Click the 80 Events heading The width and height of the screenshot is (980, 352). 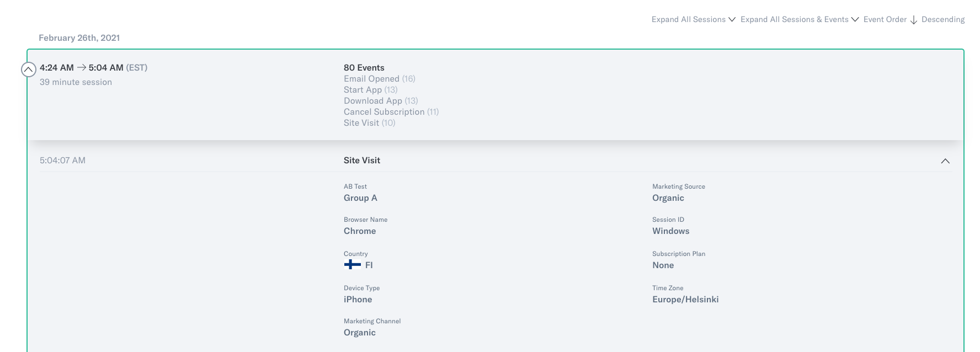pyautogui.click(x=364, y=68)
